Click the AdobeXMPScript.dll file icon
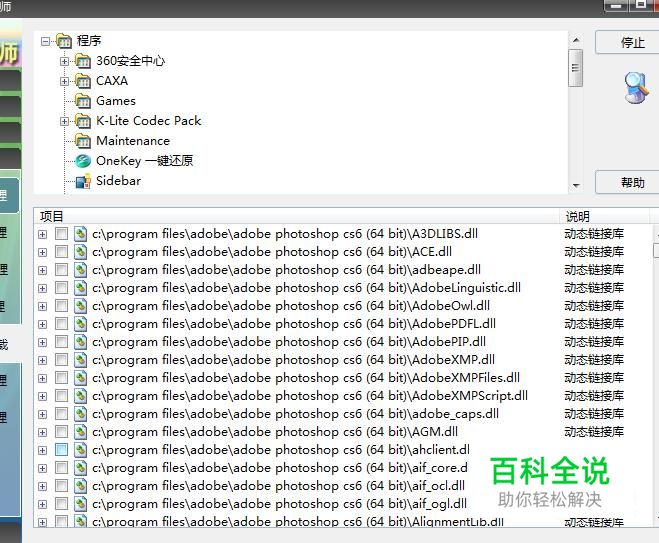The image size is (659, 543). 80,395
